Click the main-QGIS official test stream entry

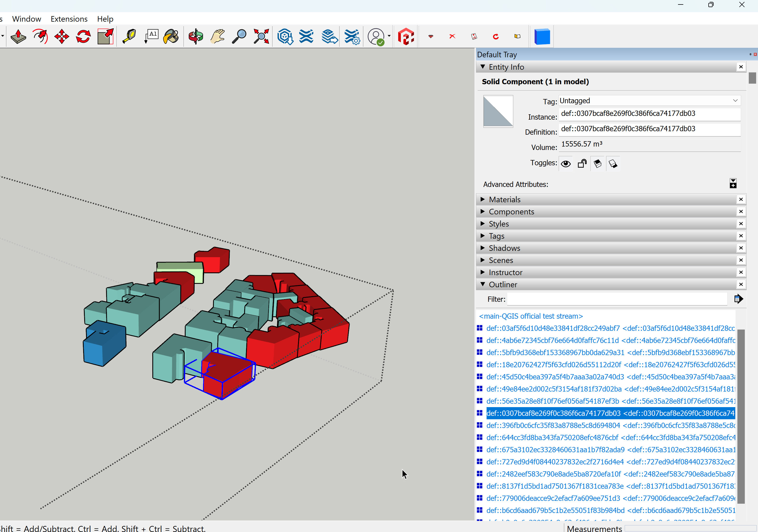(x=530, y=316)
